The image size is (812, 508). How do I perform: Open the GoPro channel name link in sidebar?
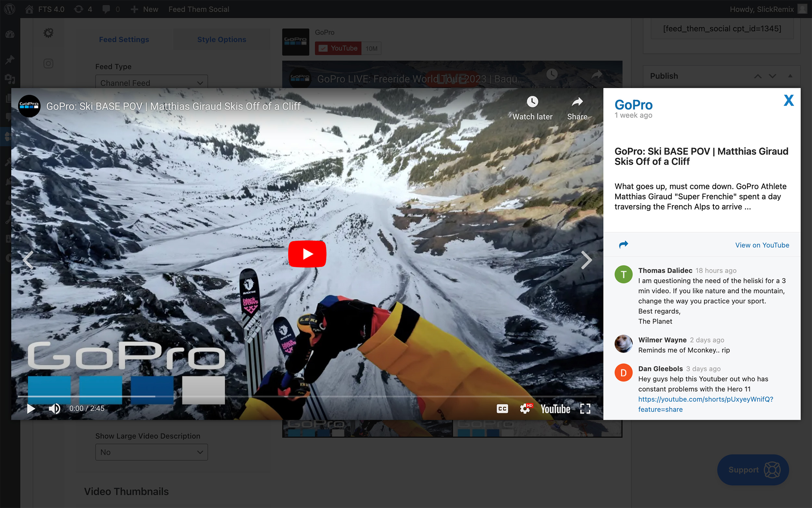point(633,105)
